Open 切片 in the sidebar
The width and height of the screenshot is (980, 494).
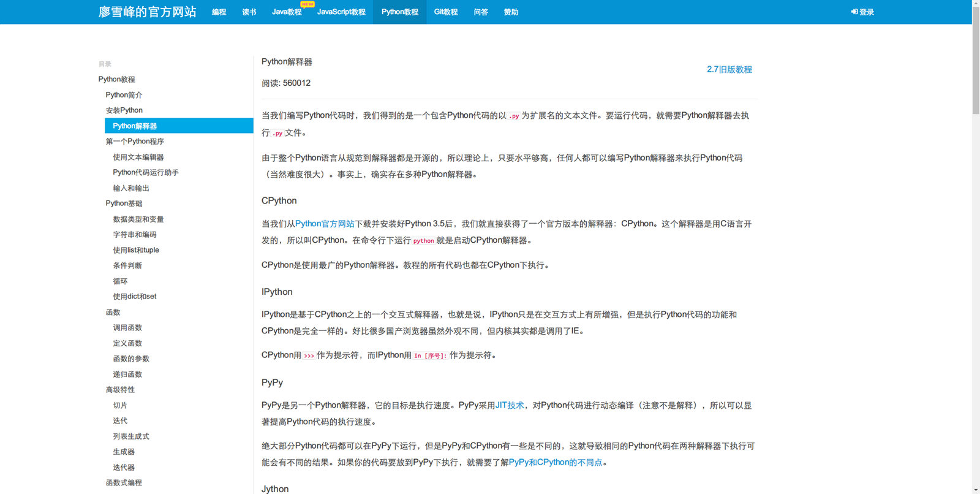point(120,406)
